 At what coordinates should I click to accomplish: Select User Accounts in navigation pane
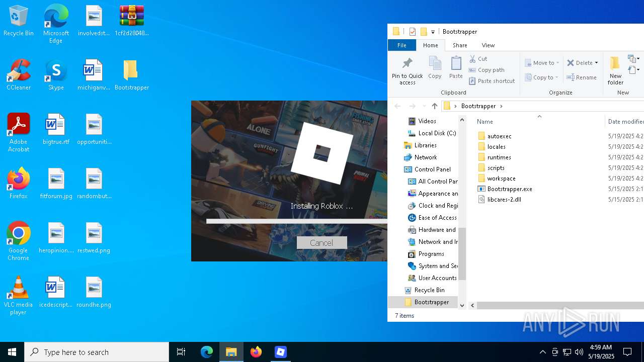[x=432, y=278]
